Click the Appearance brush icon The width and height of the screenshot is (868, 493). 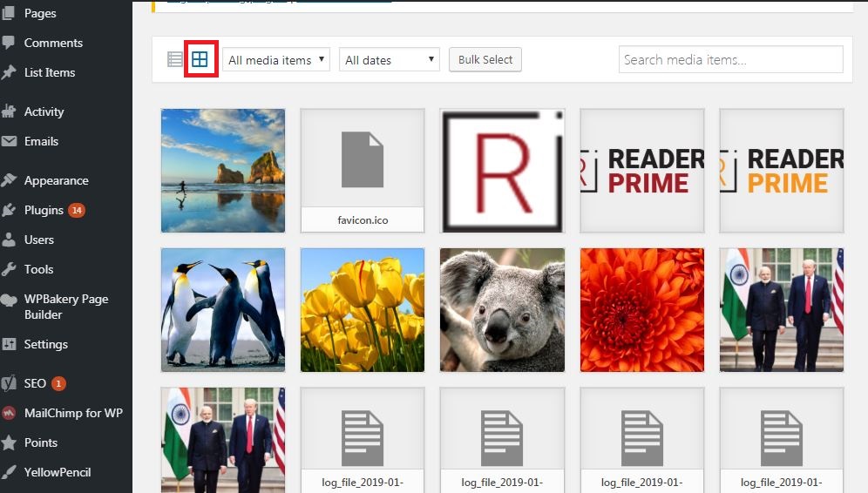(x=9, y=180)
